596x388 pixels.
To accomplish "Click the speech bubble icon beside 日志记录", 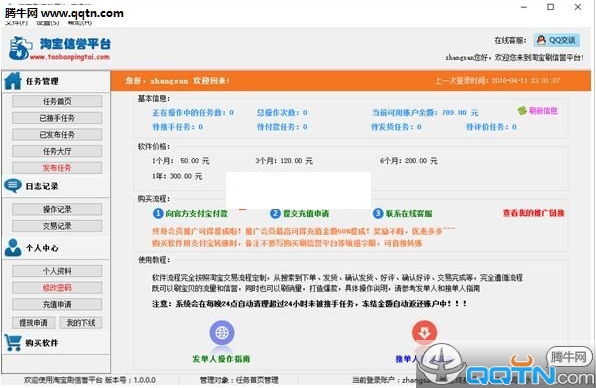I will (13, 186).
